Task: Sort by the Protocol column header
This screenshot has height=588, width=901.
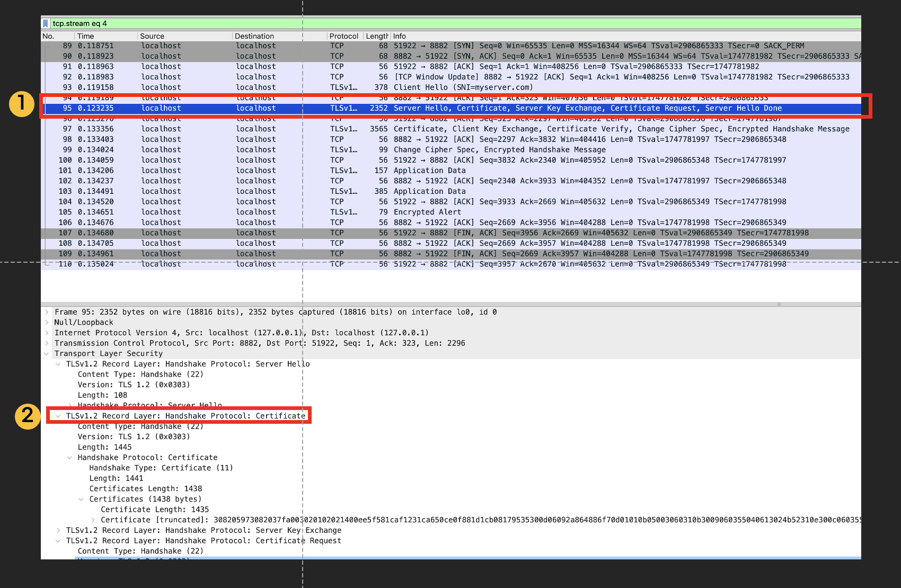Action: pyautogui.click(x=345, y=36)
